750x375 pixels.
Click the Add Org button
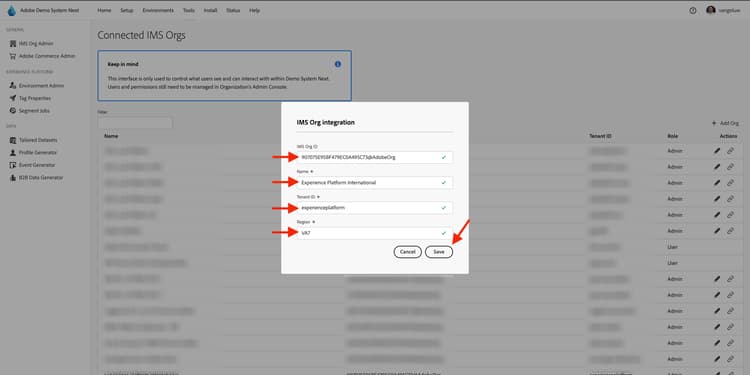726,123
